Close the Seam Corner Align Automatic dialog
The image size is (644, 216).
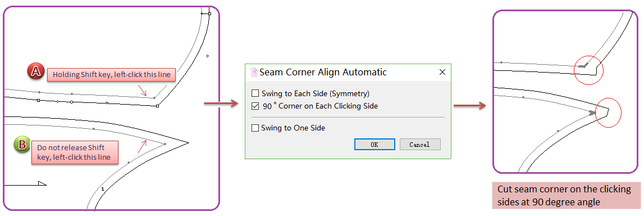442,73
